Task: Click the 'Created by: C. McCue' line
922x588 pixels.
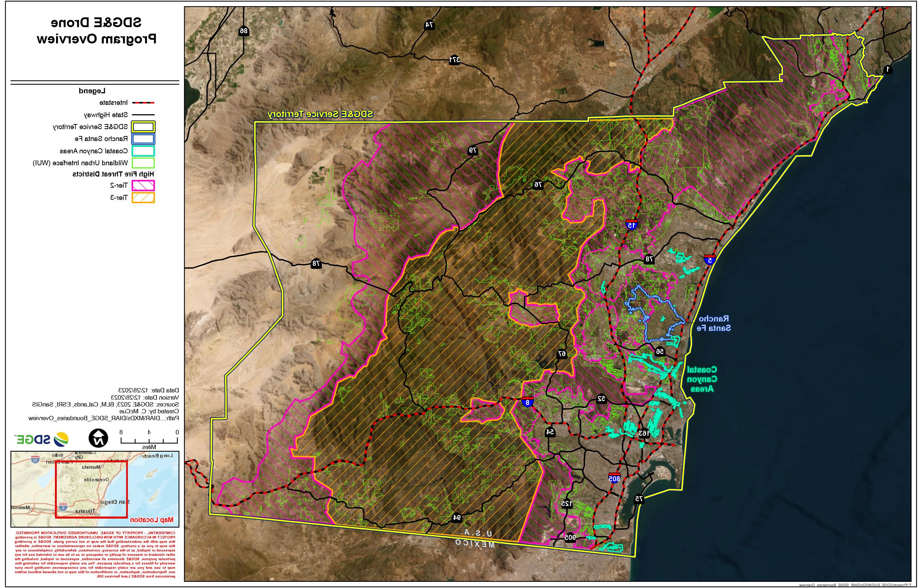Action: pyautogui.click(x=149, y=411)
